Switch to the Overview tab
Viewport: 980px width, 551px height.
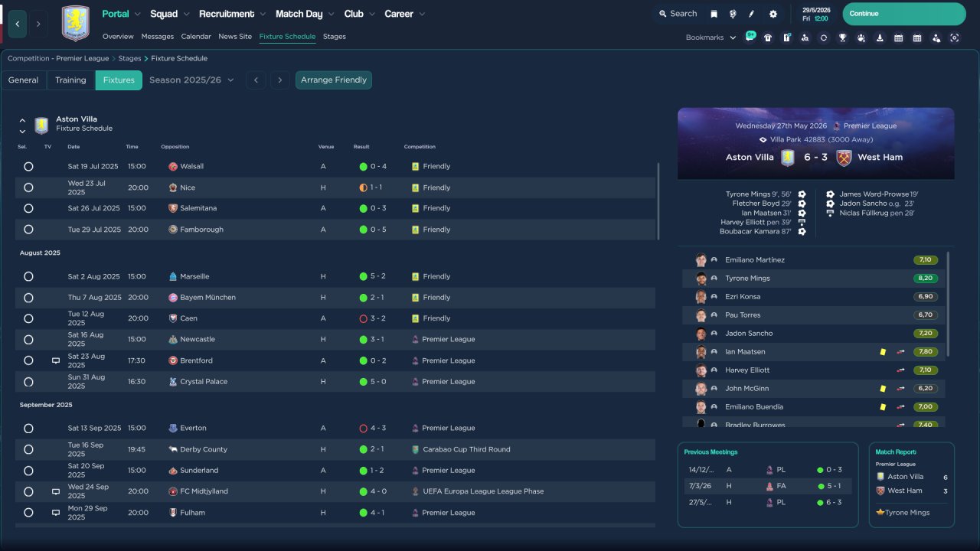tap(118, 37)
